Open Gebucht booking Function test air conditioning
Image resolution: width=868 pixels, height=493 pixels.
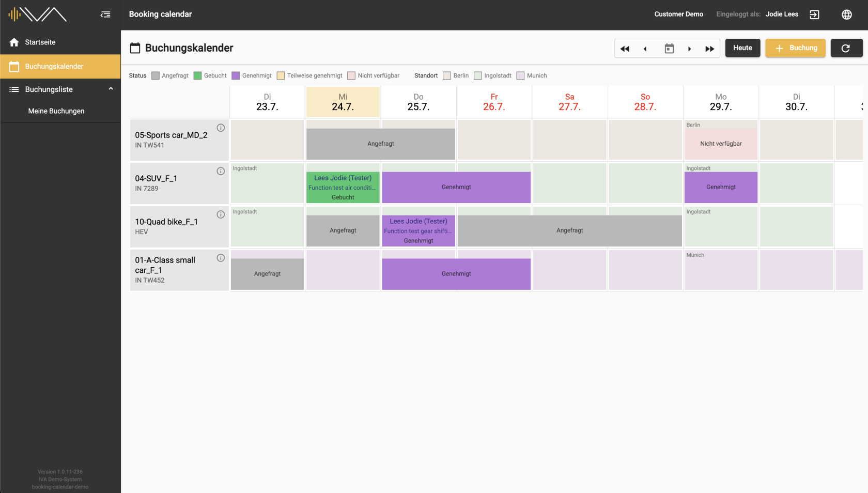click(343, 187)
